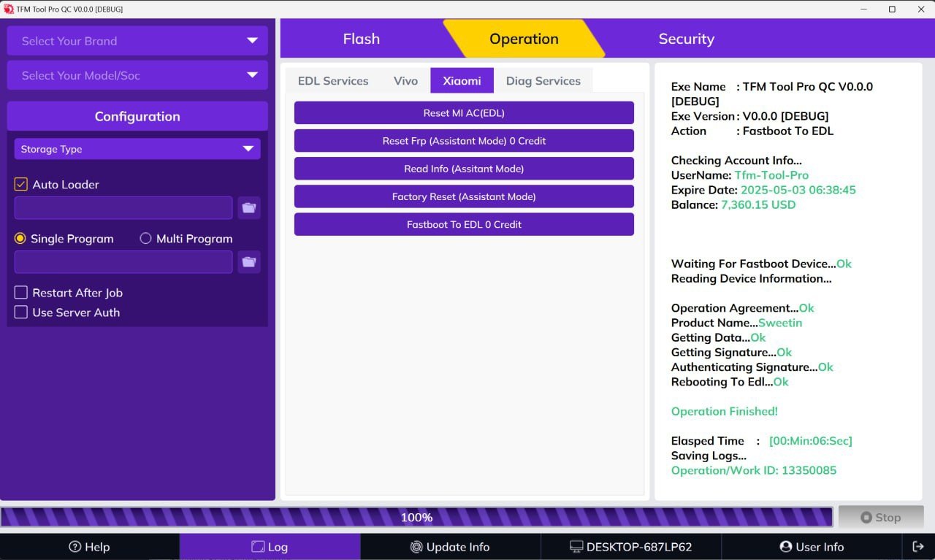Open folder browser for Auto Loader file
The width and height of the screenshot is (935, 560).
249,208
